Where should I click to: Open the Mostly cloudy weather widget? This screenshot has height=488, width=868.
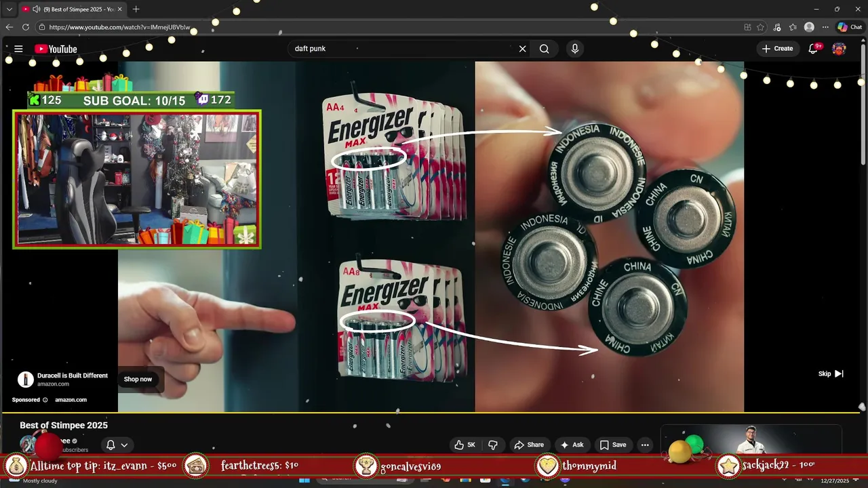[33, 481]
